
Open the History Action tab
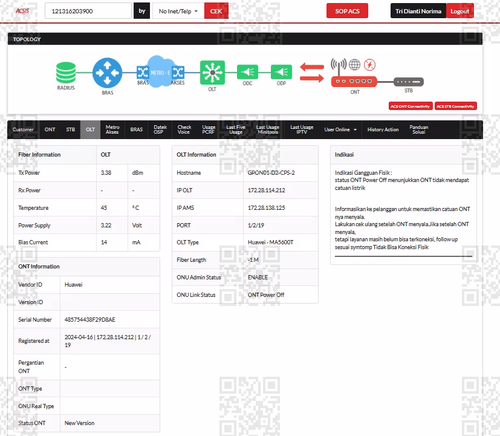[383, 129]
